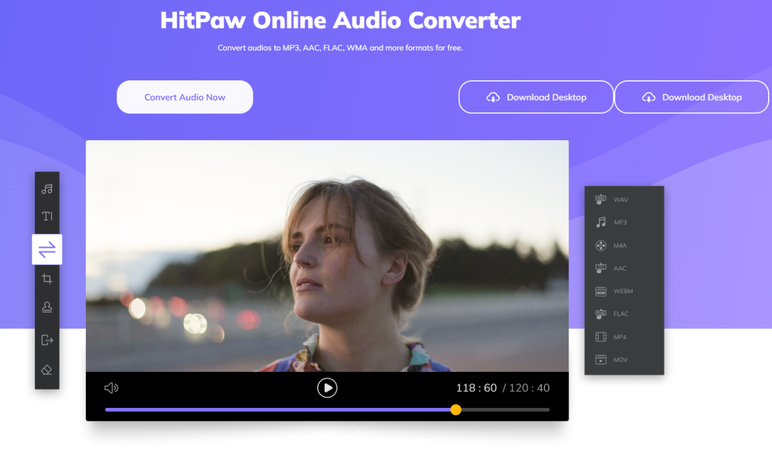Viewport: 772px width, 450px height.
Task: Click cloud icon on first Download Desktop button
Action: tap(493, 97)
